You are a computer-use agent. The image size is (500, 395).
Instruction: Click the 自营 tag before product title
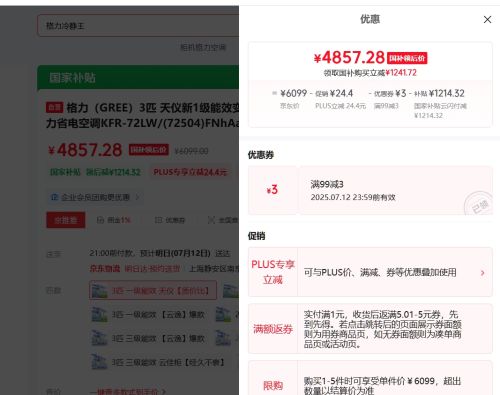click(x=54, y=107)
